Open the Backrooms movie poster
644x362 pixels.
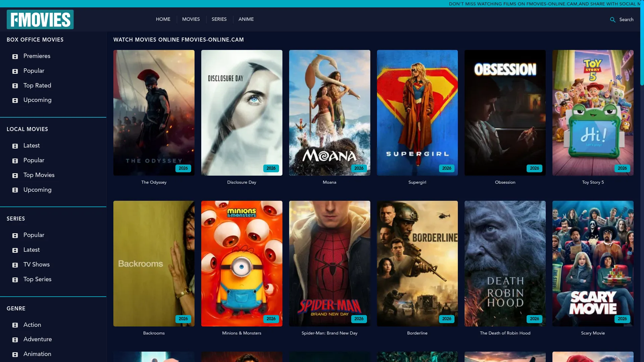pos(154,263)
